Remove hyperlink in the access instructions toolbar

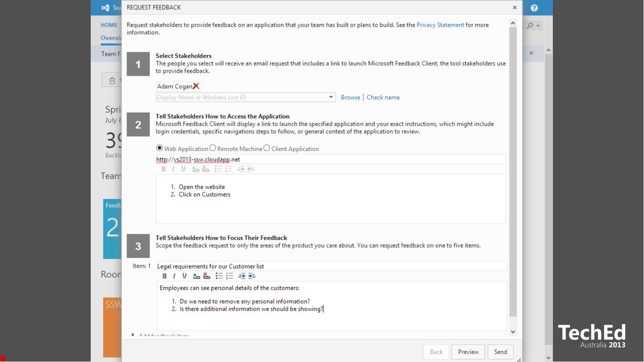click(x=206, y=169)
